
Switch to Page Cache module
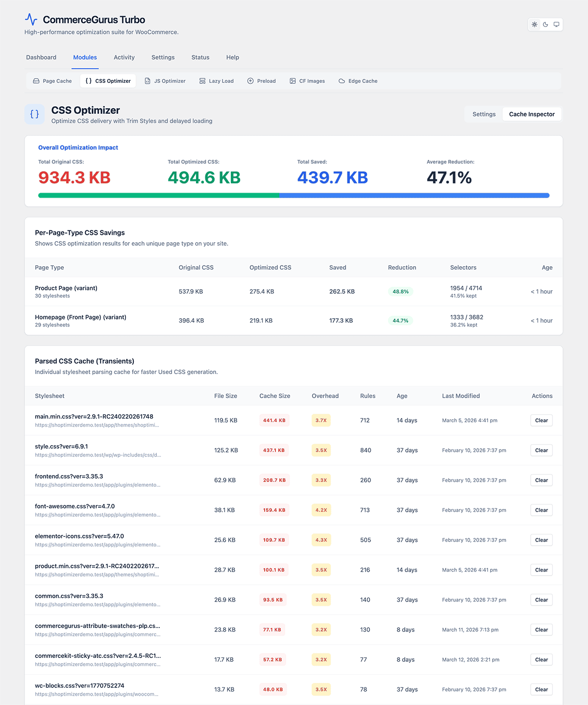pos(52,81)
